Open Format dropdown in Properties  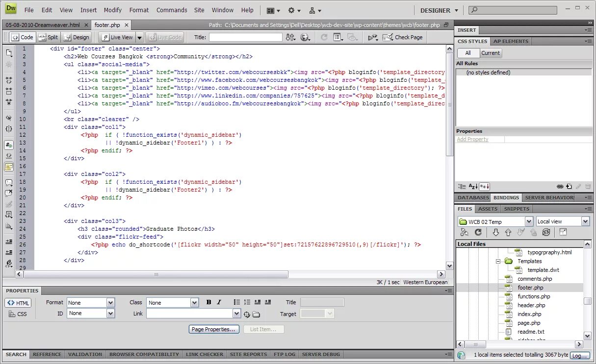click(x=110, y=303)
